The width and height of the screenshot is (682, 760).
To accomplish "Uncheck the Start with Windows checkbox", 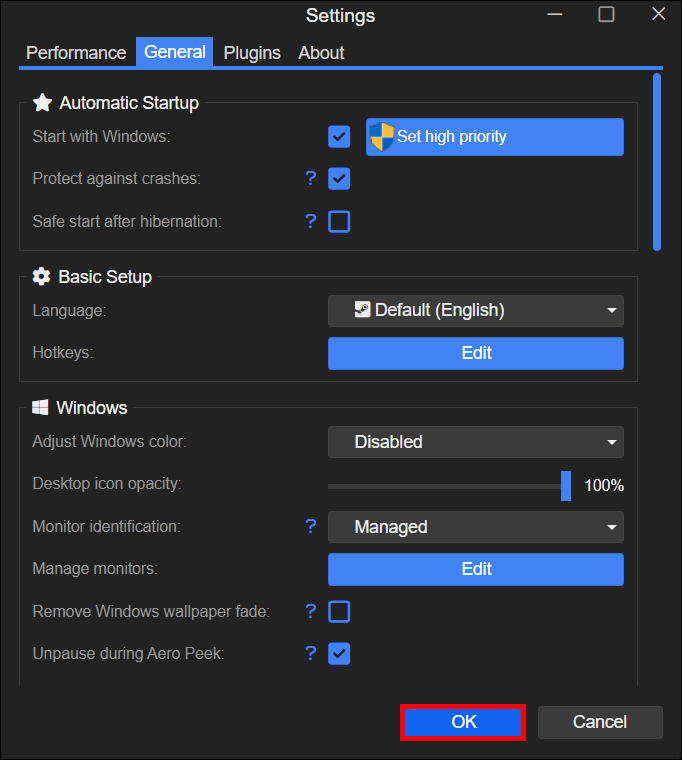I will pos(339,137).
